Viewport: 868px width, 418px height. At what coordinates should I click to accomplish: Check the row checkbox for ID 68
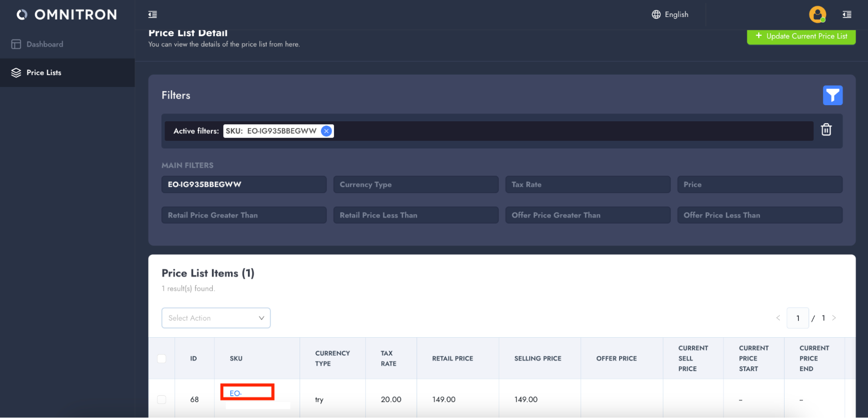(162, 399)
